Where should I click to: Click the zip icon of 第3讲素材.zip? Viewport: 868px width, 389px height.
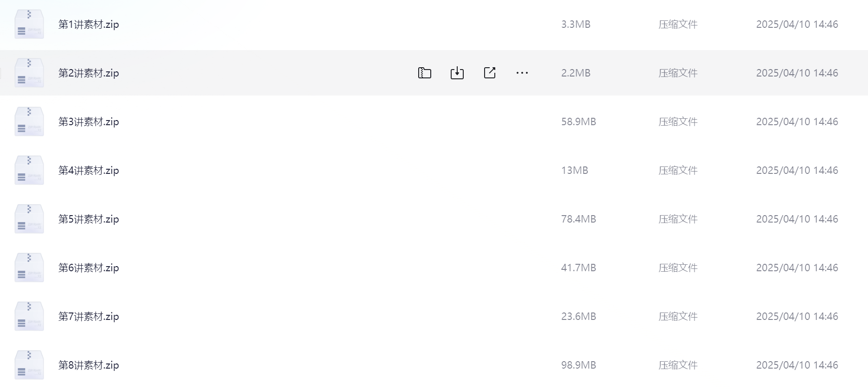(29, 121)
